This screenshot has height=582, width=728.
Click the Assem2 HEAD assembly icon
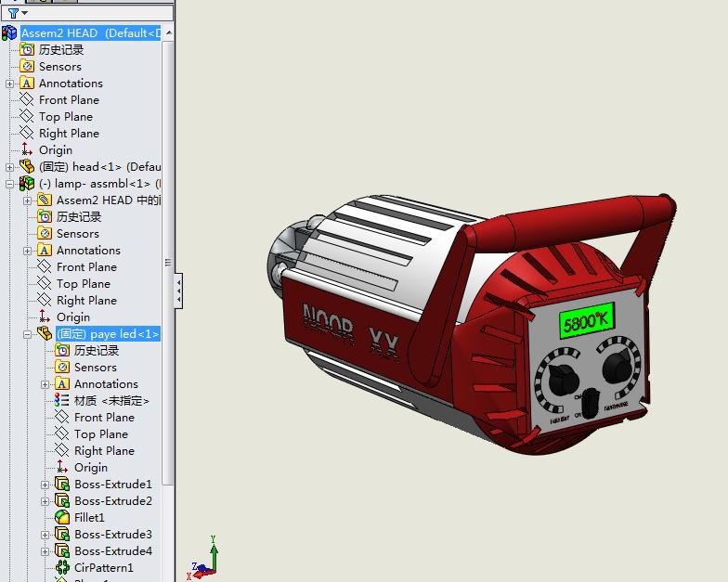click(9, 33)
